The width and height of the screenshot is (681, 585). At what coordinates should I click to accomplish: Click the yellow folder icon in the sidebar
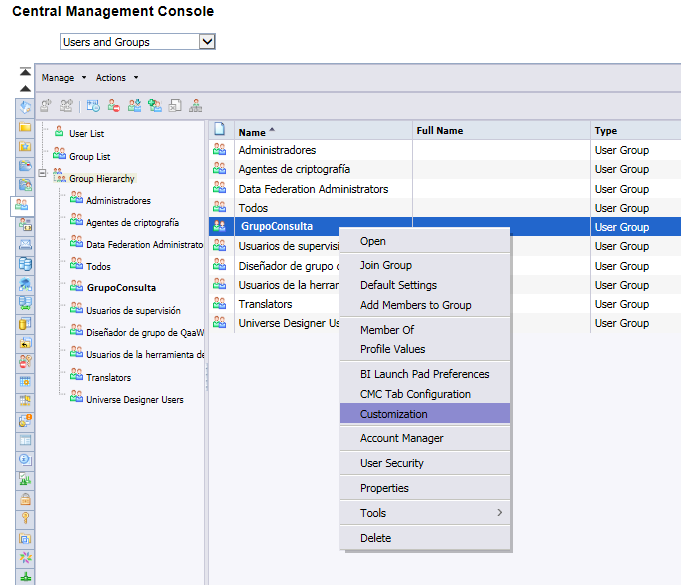(25, 127)
